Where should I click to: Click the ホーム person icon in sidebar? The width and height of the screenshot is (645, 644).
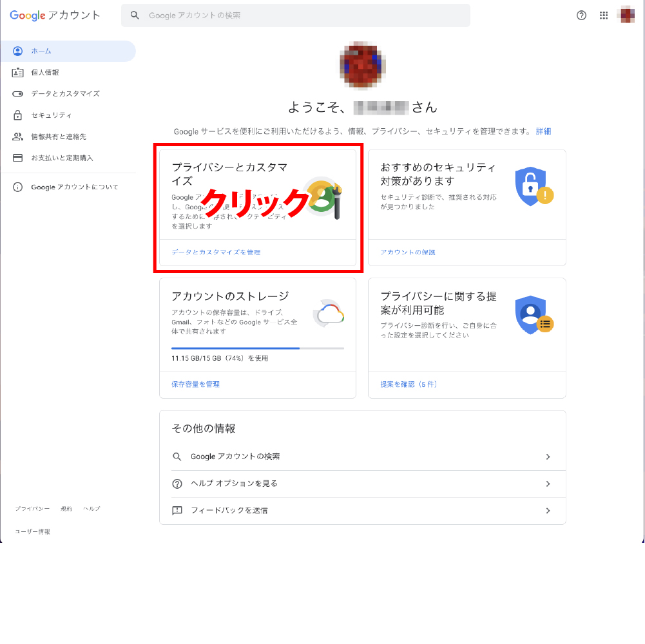pyautogui.click(x=17, y=51)
